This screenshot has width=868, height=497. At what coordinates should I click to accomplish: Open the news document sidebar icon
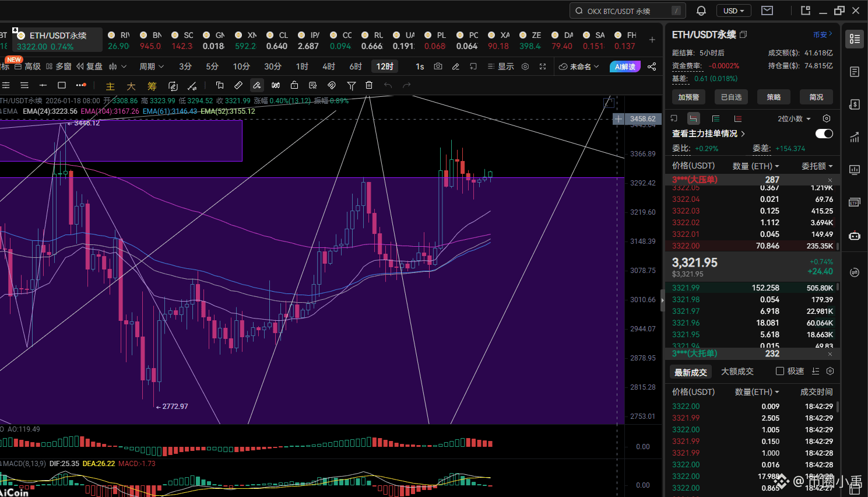855,72
